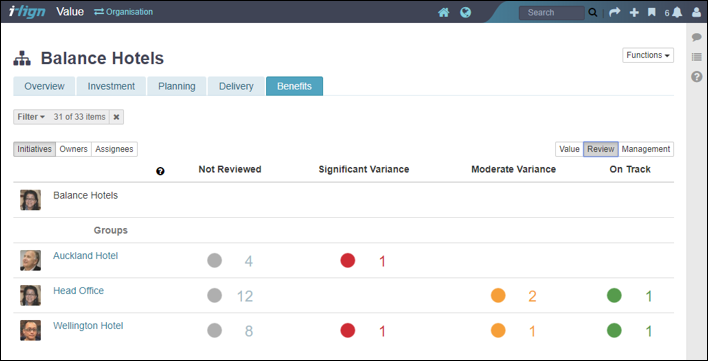Screen dimensions: 708x361
Task: Click Head Office green On Track dot
Action: (614, 296)
